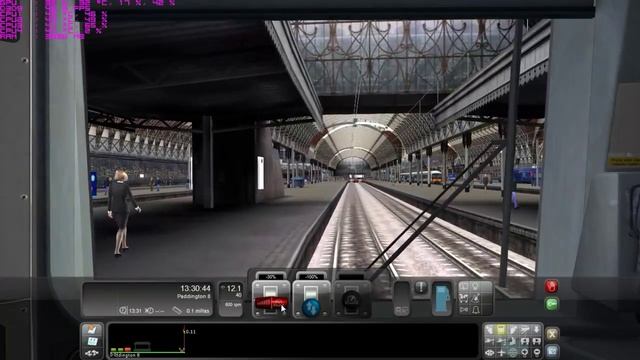Click the 12.1 speed readout
This screenshot has height=360, width=640.
coord(233,289)
